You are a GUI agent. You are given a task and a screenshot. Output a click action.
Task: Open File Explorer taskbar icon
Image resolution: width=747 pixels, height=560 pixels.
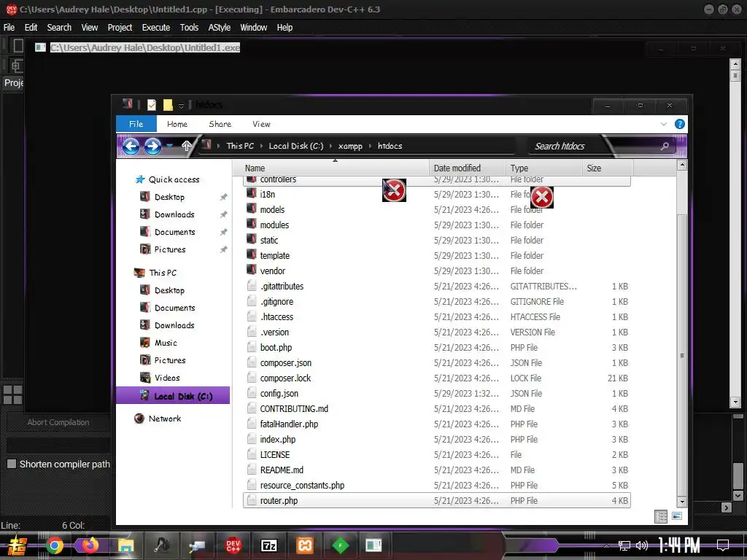(125, 545)
